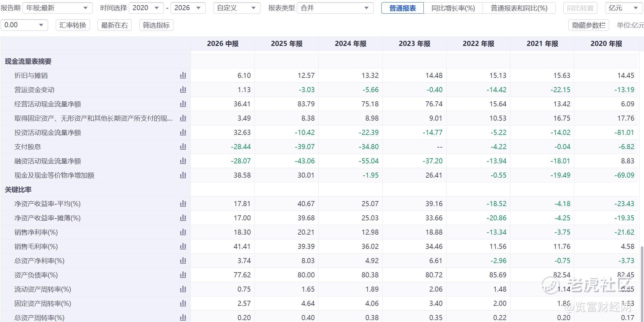The image size is (644, 322).
Task: Open chart icon for 总资产周转率(%) row
Action: tap(183, 318)
